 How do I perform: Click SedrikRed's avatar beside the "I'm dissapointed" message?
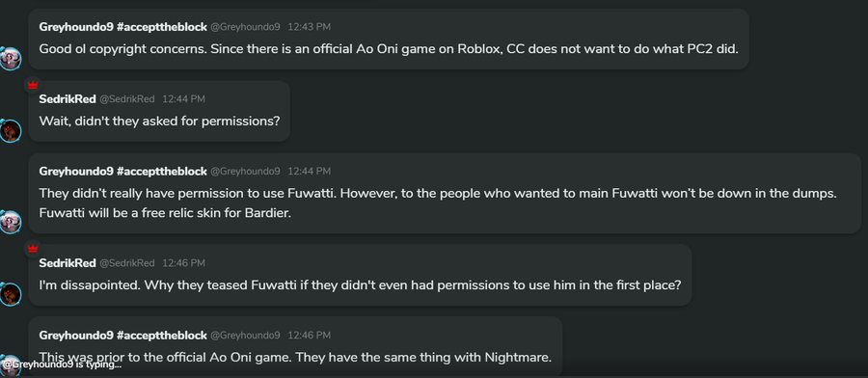10,294
